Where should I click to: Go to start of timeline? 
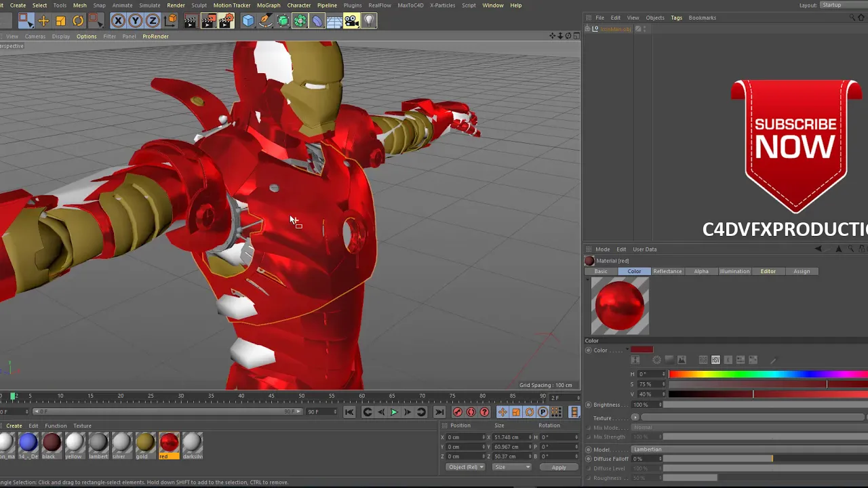click(x=349, y=412)
